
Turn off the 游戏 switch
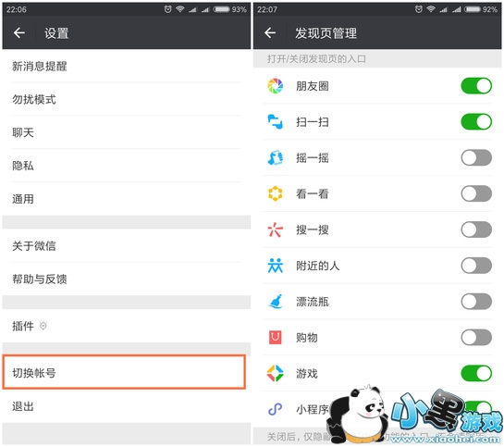[476, 373]
